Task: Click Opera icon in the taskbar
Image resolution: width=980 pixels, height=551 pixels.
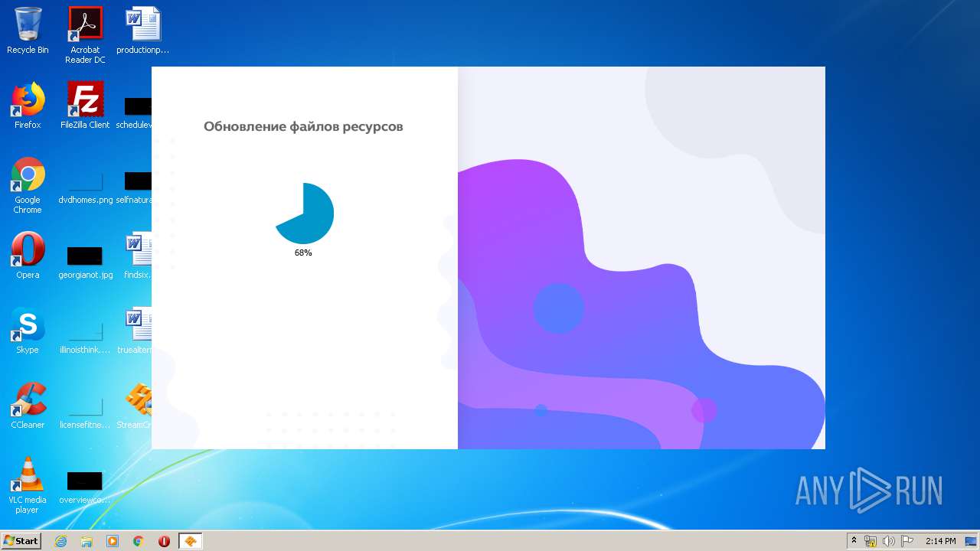Action: [164, 541]
